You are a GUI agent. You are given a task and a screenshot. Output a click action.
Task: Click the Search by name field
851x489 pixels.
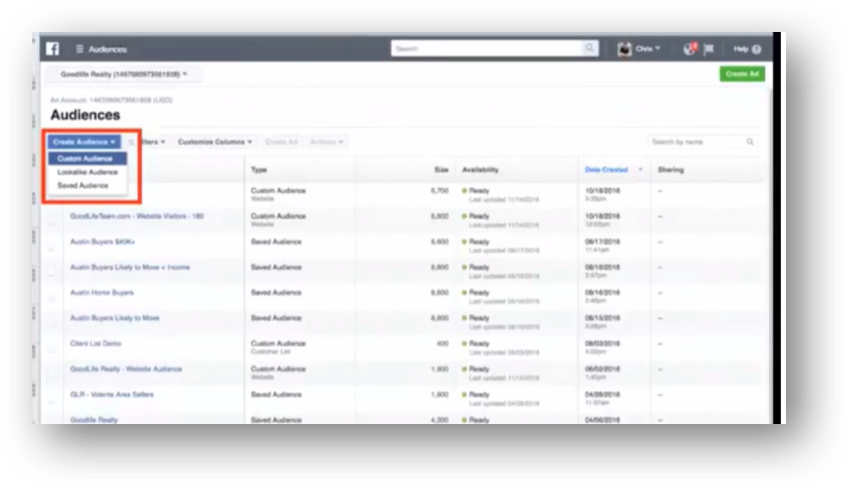point(697,142)
